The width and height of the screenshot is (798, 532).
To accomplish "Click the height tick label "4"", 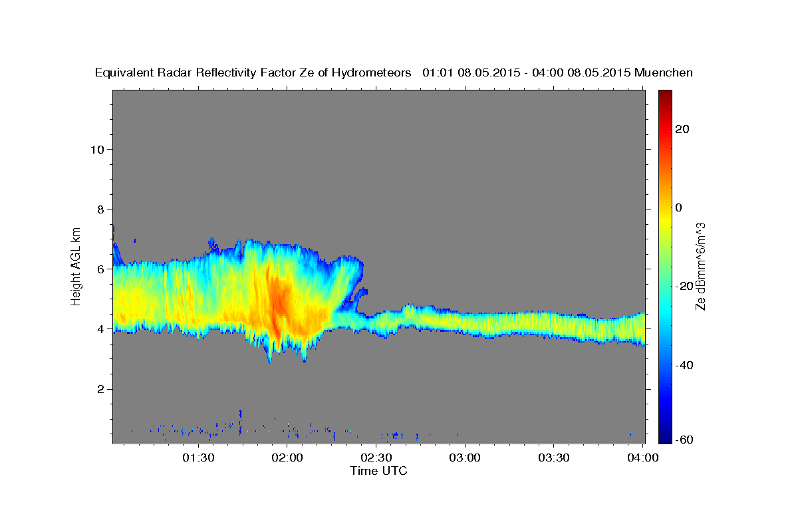I will pyautogui.click(x=99, y=329).
